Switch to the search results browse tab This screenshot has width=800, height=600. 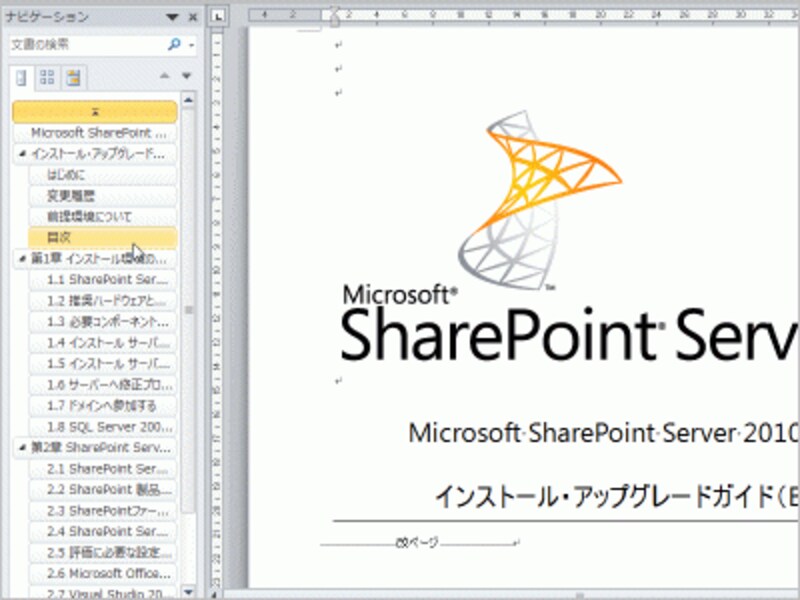click(x=74, y=78)
